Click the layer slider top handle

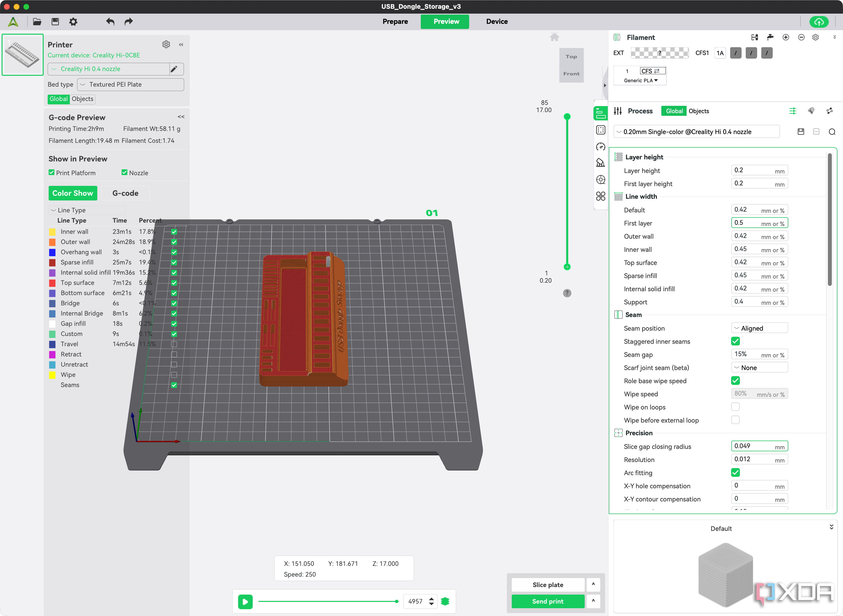click(x=567, y=116)
